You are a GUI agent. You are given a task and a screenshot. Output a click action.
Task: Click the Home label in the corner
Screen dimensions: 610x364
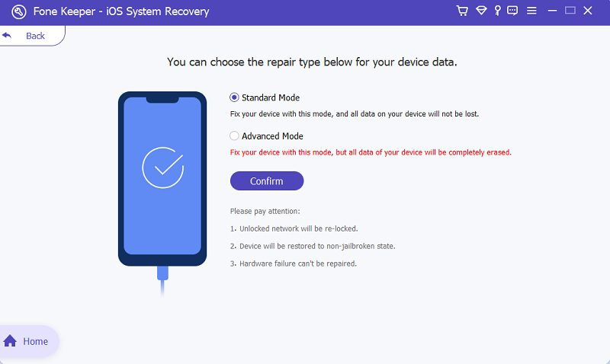36,341
